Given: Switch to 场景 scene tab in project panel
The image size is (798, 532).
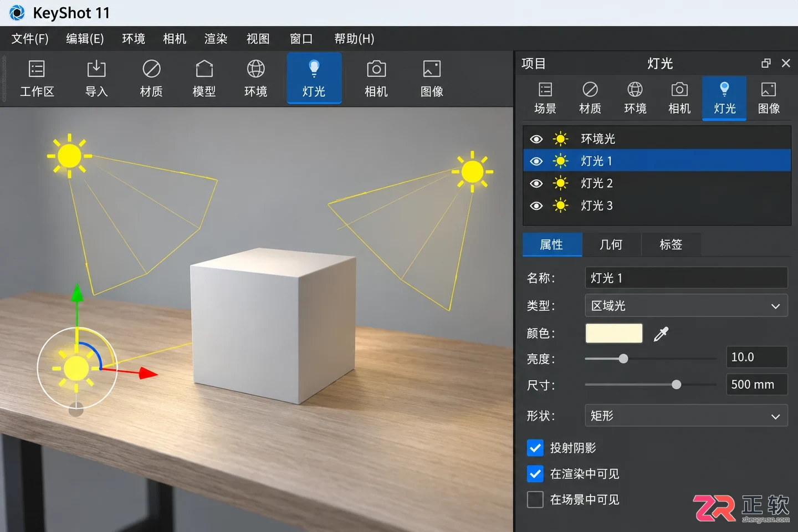Looking at the screenshot, I should [545, 98].
